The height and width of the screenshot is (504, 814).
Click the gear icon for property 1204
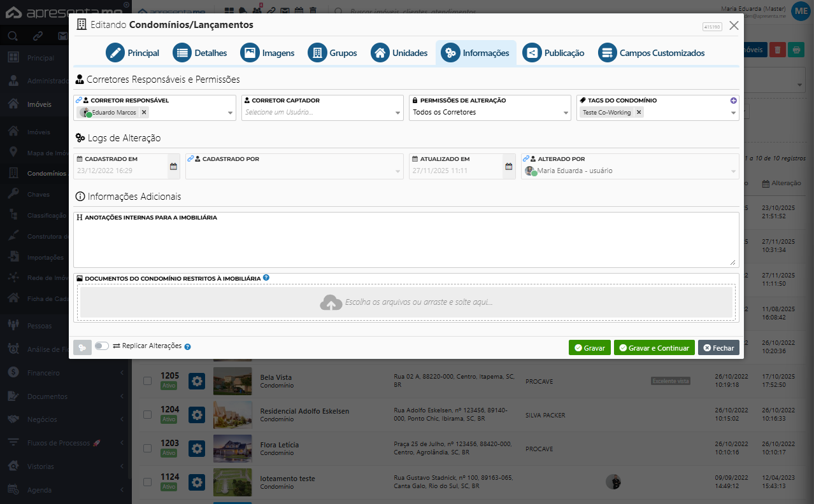pyautogui.click(x=197, y=415)
